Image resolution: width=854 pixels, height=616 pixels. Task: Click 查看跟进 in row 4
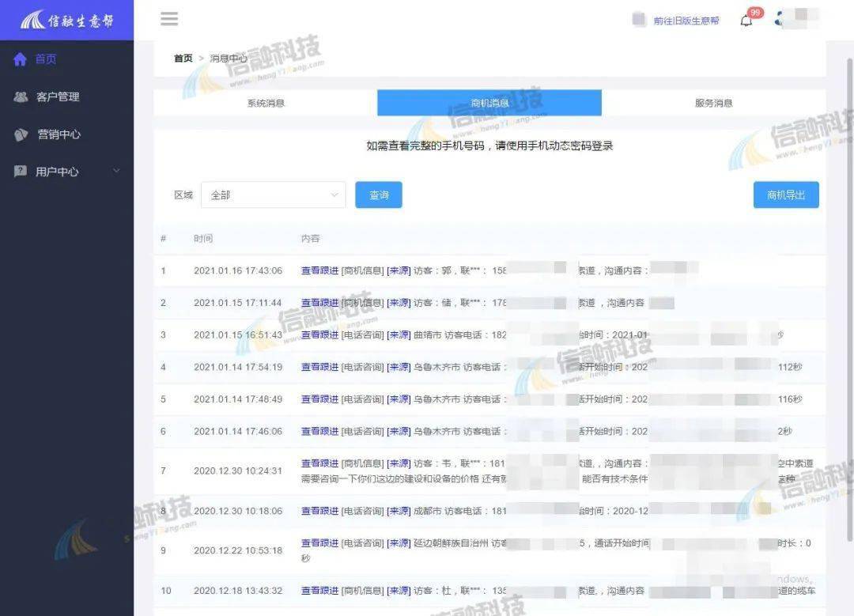tap(319, 367)
